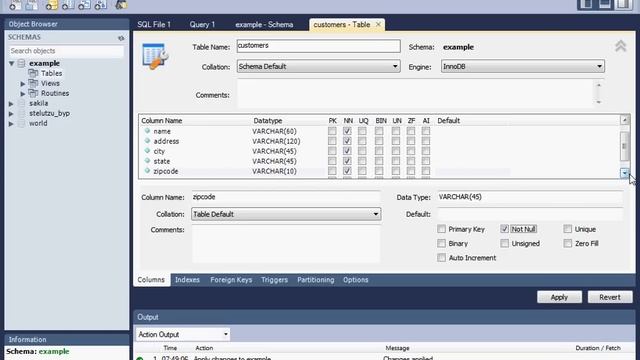Click the Search objects field

pyautogui.click(x=66, y=51)
